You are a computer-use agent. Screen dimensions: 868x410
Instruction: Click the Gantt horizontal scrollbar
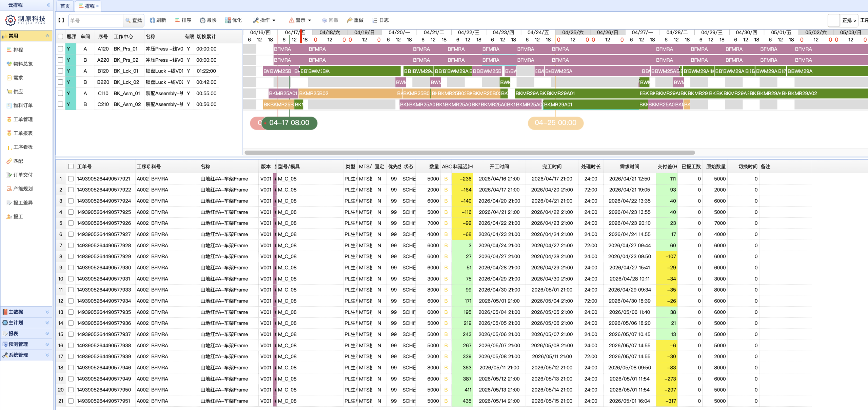click(470, 153)
